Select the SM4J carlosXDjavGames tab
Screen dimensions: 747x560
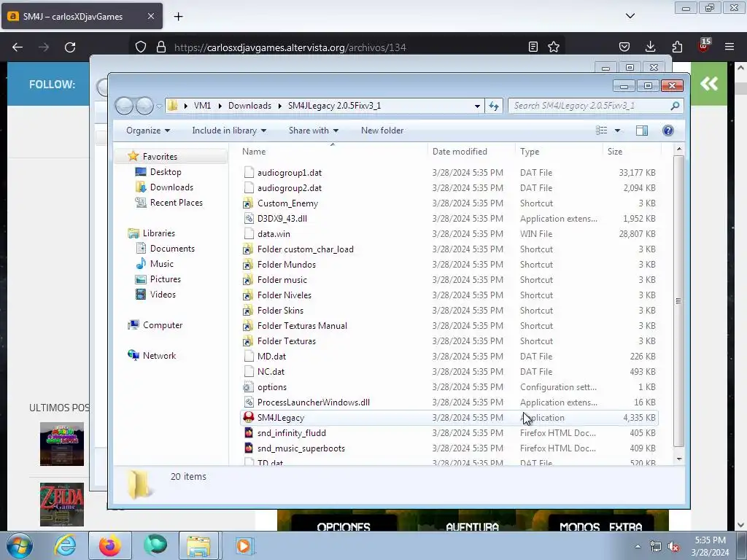(82, 16)
